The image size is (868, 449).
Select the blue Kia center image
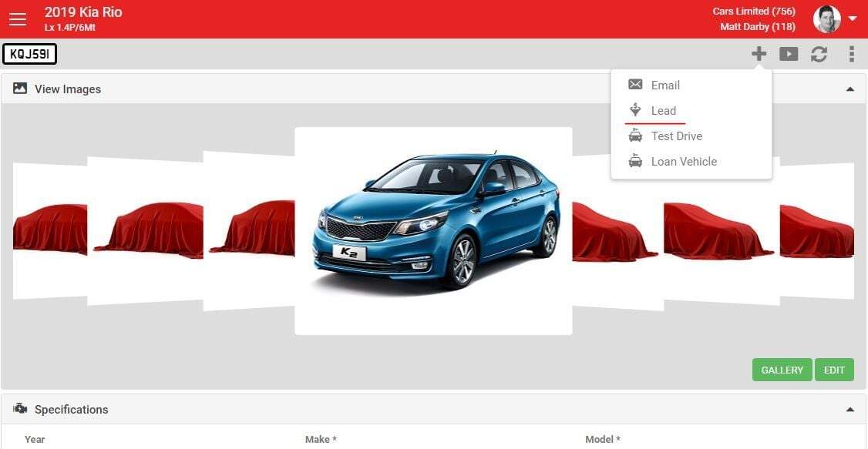tap(433, 231)
